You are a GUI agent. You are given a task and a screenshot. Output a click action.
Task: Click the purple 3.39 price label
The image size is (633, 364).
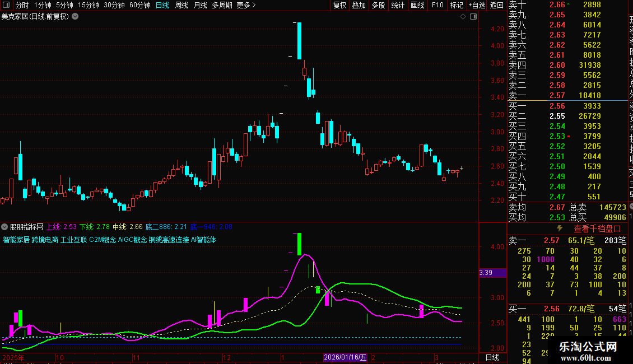(492, 273)
